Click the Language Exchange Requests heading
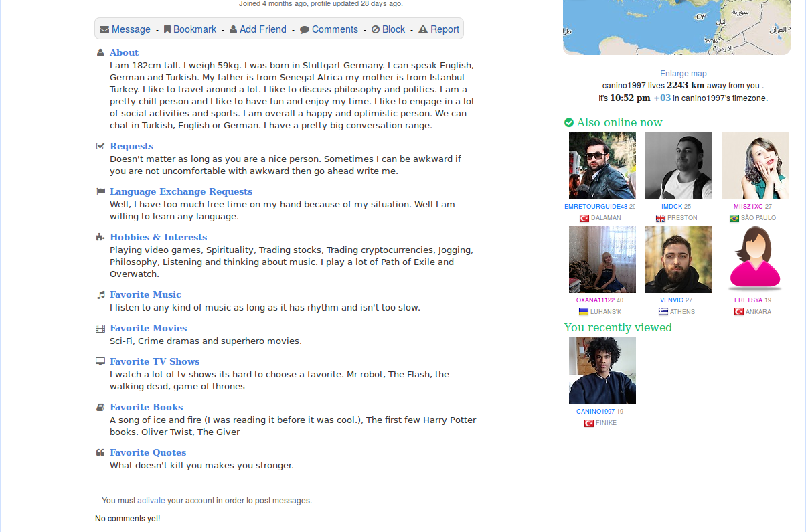The width and height of the screenshot is (806, 532). click(181, 191)
